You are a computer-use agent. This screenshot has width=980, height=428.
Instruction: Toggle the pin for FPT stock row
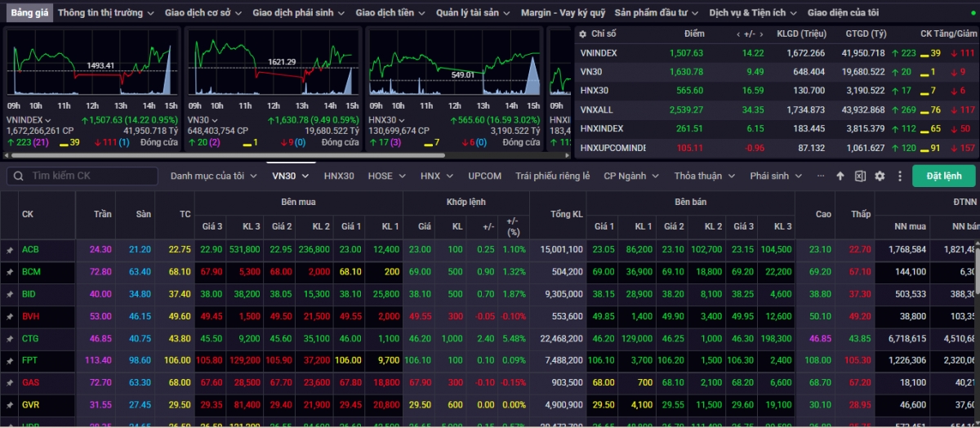click(x=10, y=360)
